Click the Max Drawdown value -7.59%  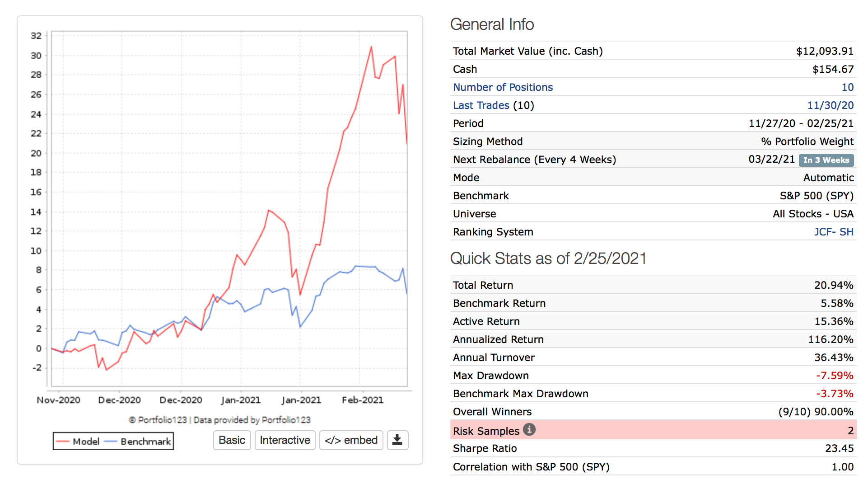click(834, 376)
